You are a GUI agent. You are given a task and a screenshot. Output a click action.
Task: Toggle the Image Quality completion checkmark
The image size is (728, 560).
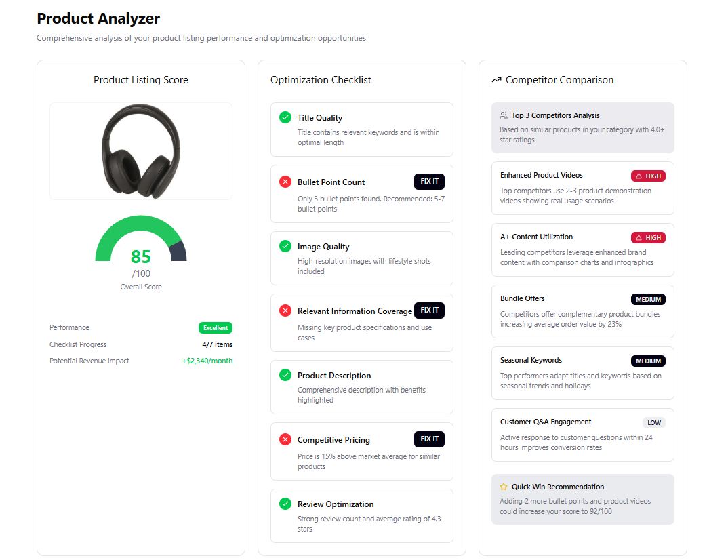point(284,245)
